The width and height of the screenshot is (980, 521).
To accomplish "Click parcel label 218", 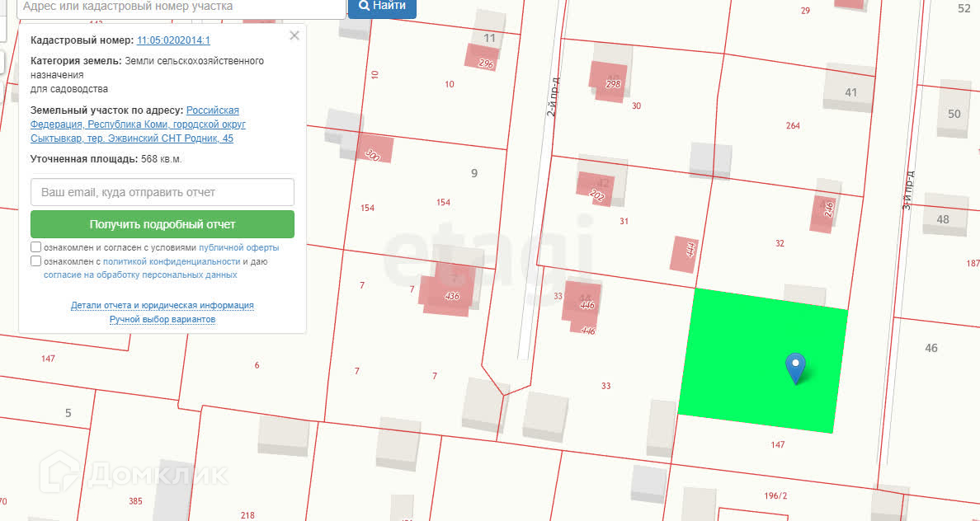I will (247, 515).
